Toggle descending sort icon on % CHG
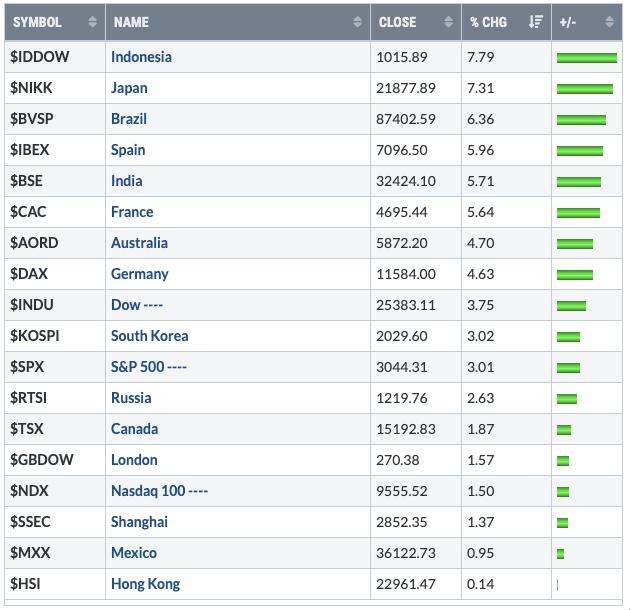The height and width of the screenshot is (610, 631). pyautogui.click(x=535, y=22)
